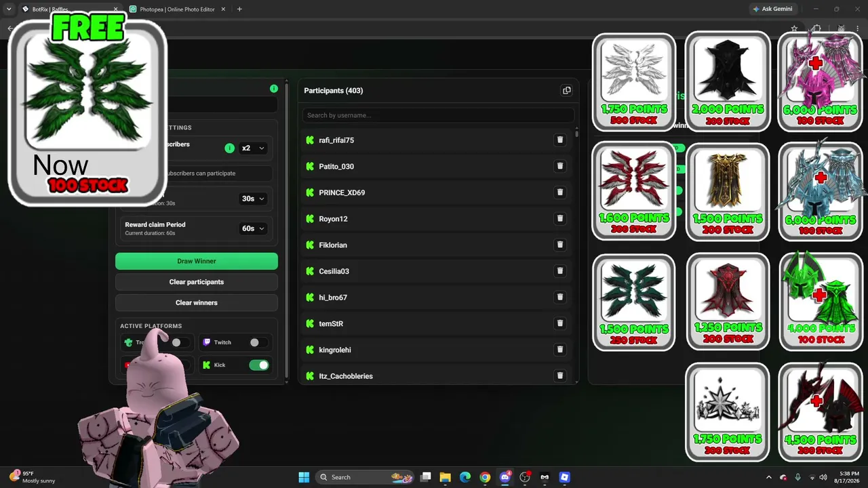Open a new browser tab
The width and height of the screenshot is (868, 488).
click(x=239, y=9)
